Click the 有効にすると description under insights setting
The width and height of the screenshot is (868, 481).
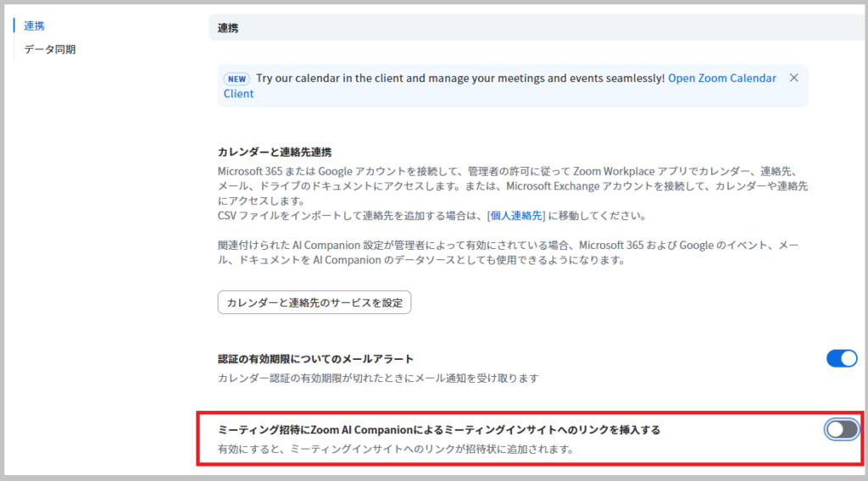396,449
